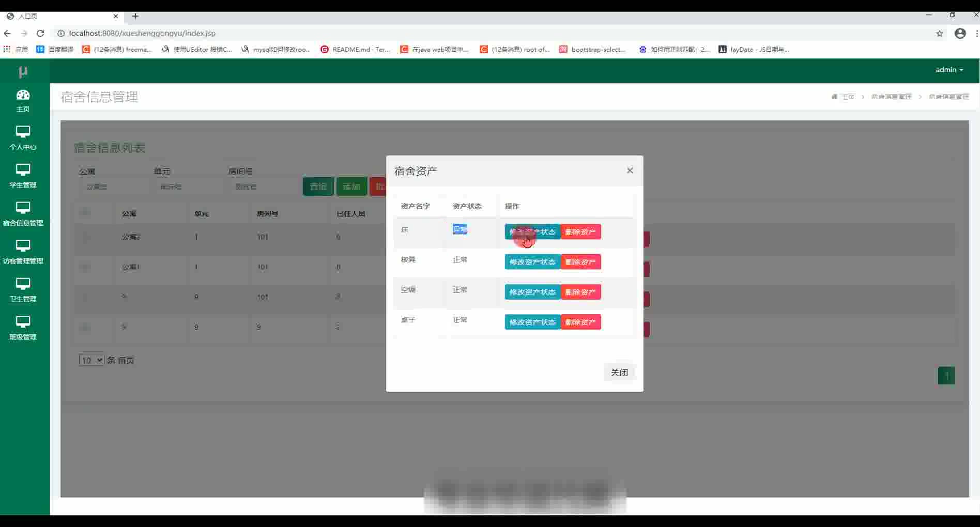
Task: Click 修改资产状态 for the 空调 asset
Action: (x=532, y=292)
